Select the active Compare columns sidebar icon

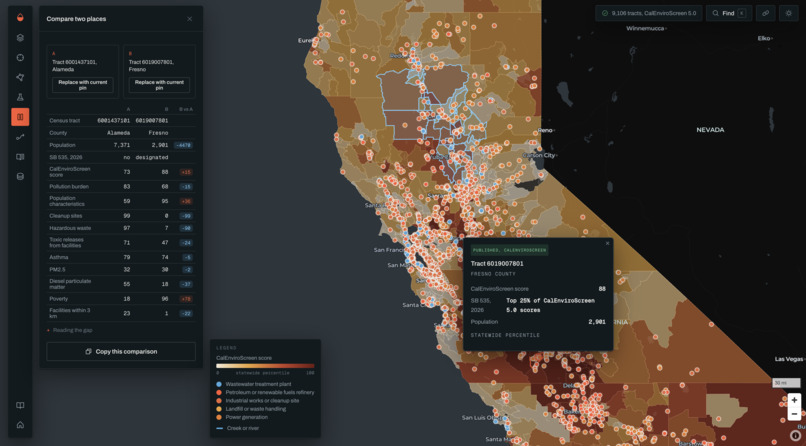point(20,117)
